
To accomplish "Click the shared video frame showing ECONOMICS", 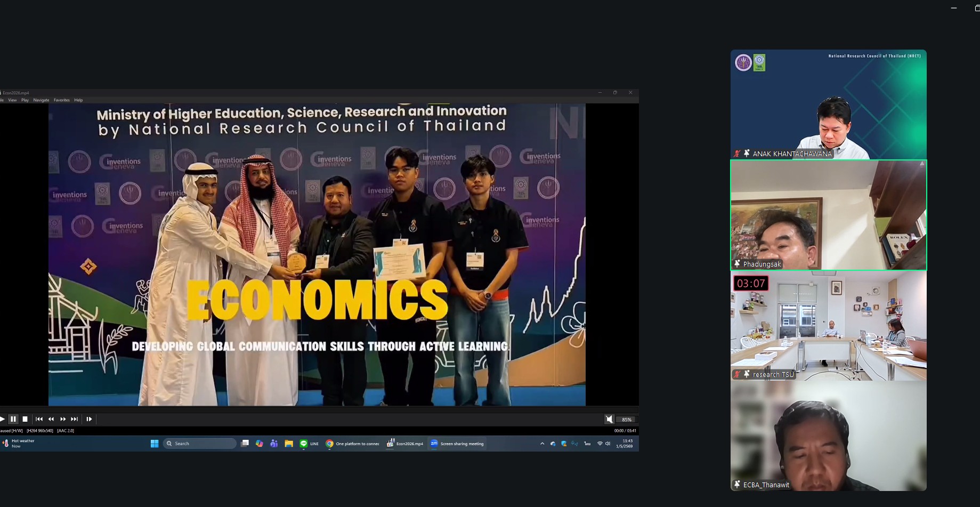I will pos(317,255).
